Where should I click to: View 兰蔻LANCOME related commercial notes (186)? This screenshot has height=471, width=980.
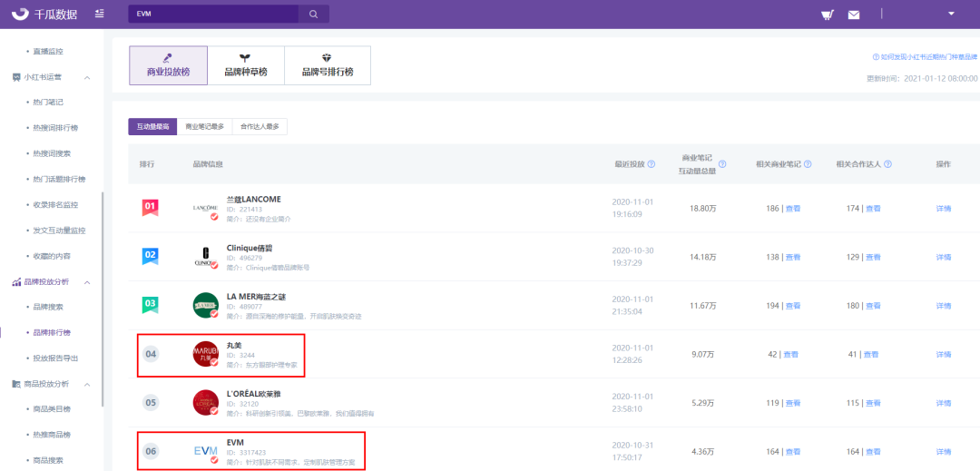pos(792,209)
